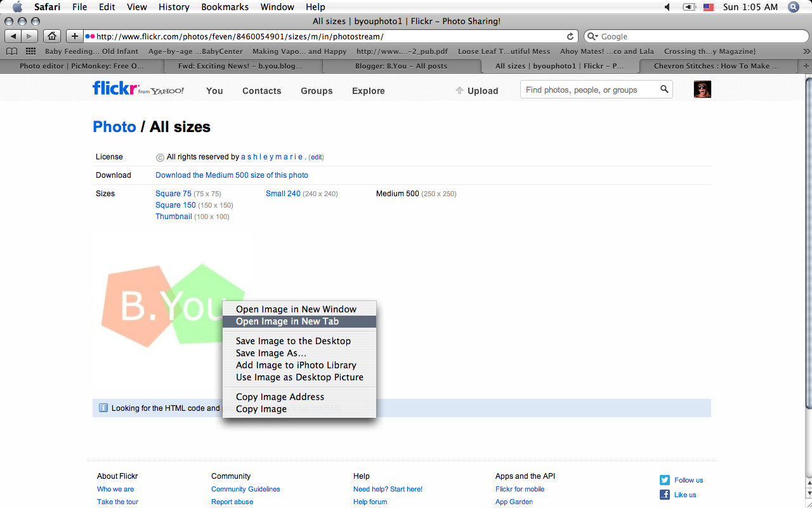Open the Google search engine dropdown
This screenshot has width=812, height=508.
coord(591,36)
